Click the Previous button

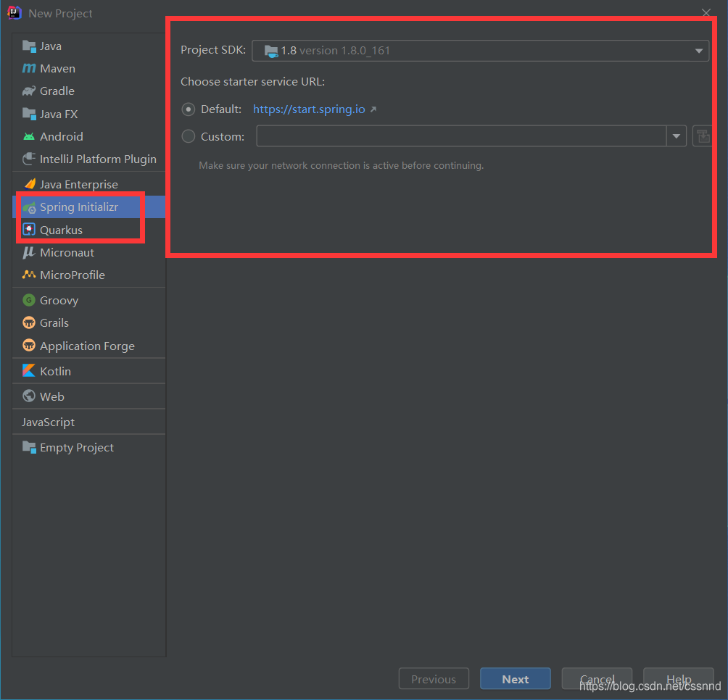(434, 679)
